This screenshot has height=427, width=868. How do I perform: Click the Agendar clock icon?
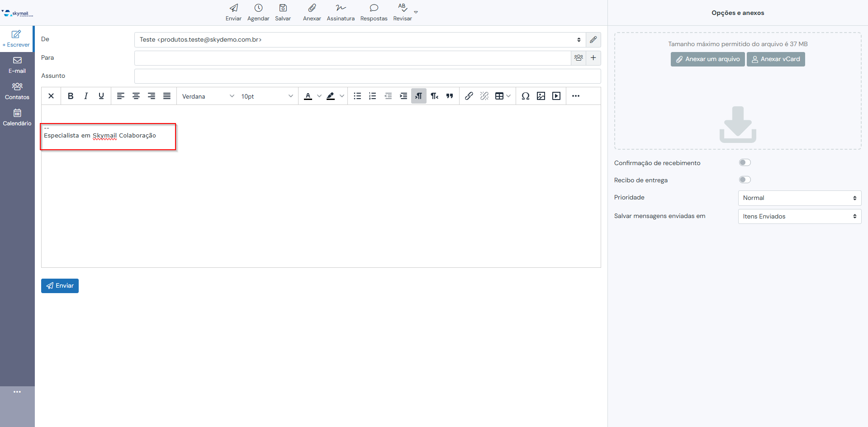point(258,8)
